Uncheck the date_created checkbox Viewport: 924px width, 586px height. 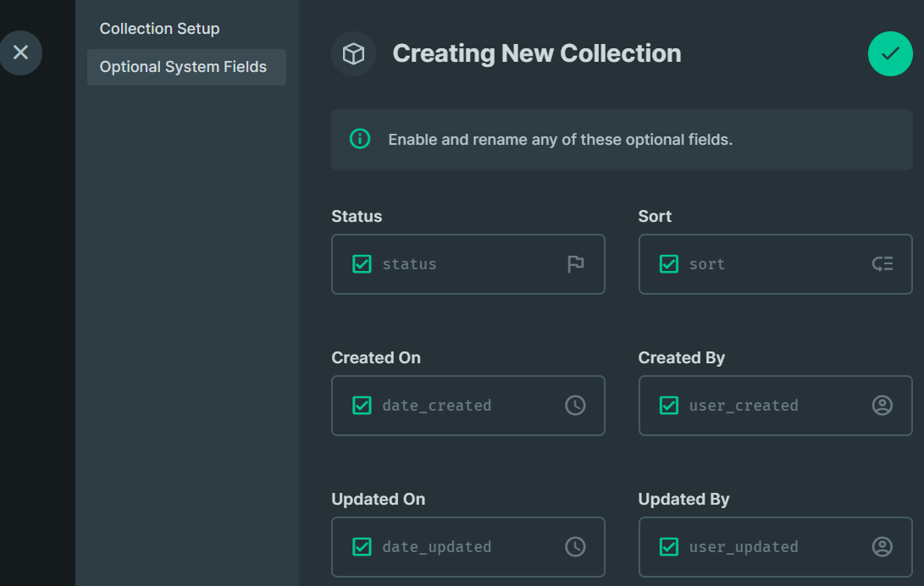click(x=362, y=406)
